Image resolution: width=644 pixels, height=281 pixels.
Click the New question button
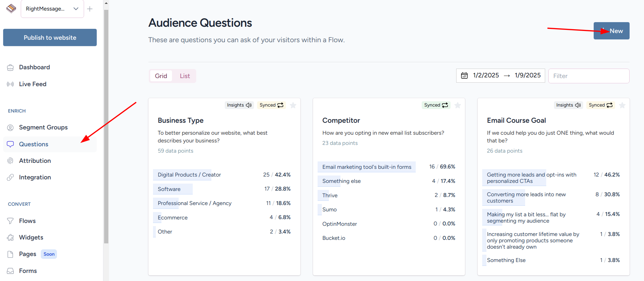point(611,31)
